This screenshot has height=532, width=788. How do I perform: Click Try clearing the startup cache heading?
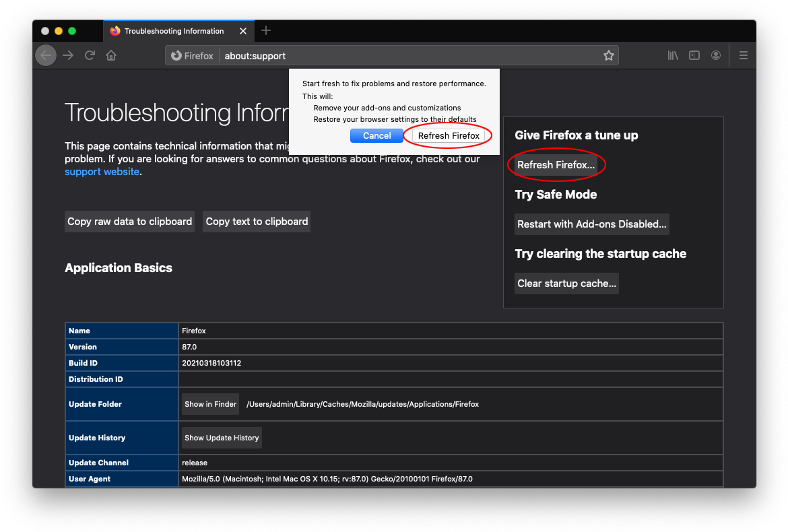coord(601,254)
